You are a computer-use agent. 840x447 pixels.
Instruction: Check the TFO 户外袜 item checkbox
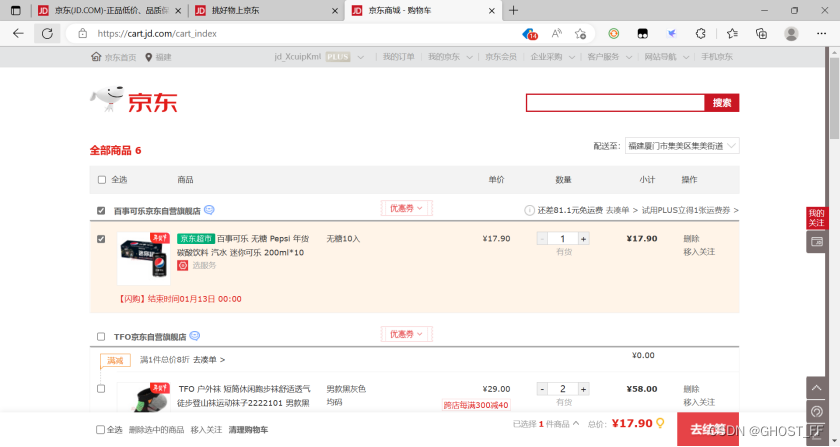click(x=101, y=389)
